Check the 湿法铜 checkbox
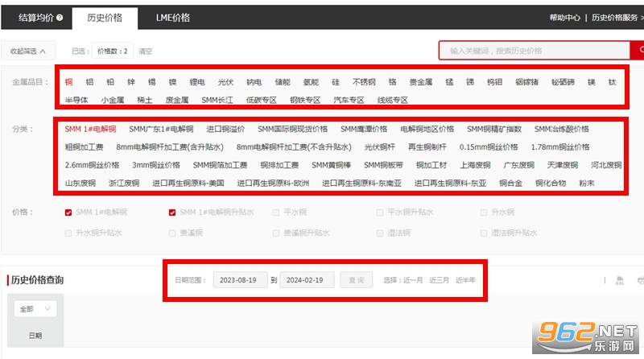The image size is (644, 359). [x=380, y=233]
